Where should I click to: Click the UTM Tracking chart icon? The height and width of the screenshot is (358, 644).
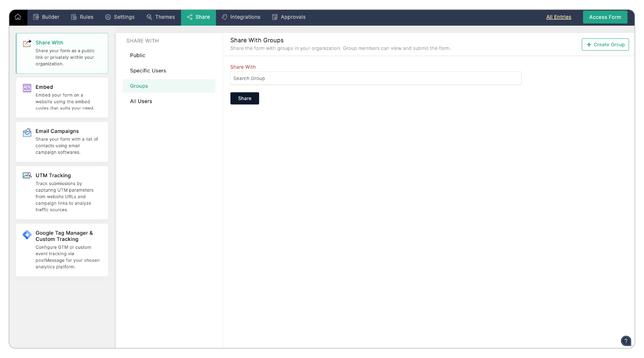pos(27,175)
